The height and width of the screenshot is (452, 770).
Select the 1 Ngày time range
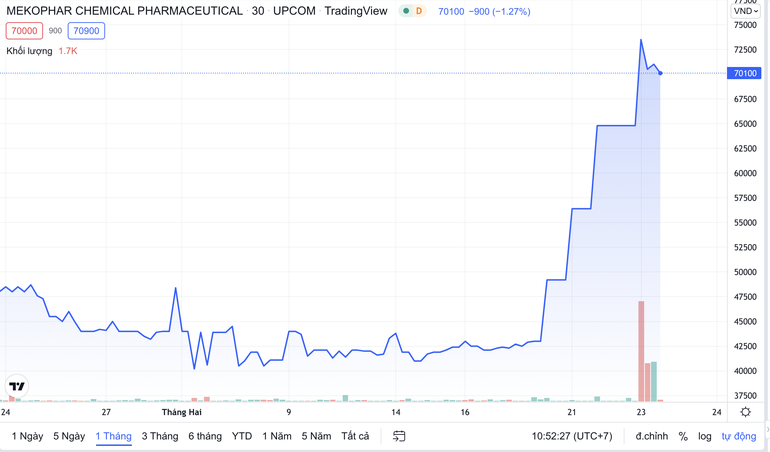(x=27, y=436)
